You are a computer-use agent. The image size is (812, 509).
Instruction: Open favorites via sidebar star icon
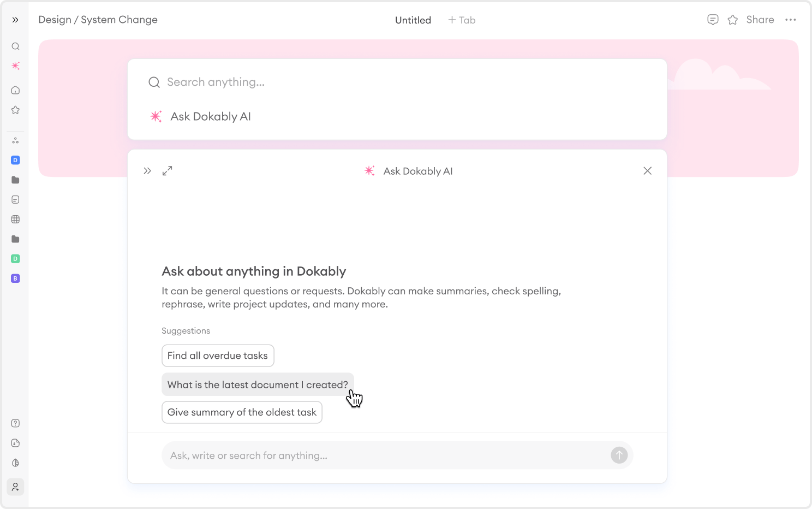pyautogui.click(x=15, y=110)
